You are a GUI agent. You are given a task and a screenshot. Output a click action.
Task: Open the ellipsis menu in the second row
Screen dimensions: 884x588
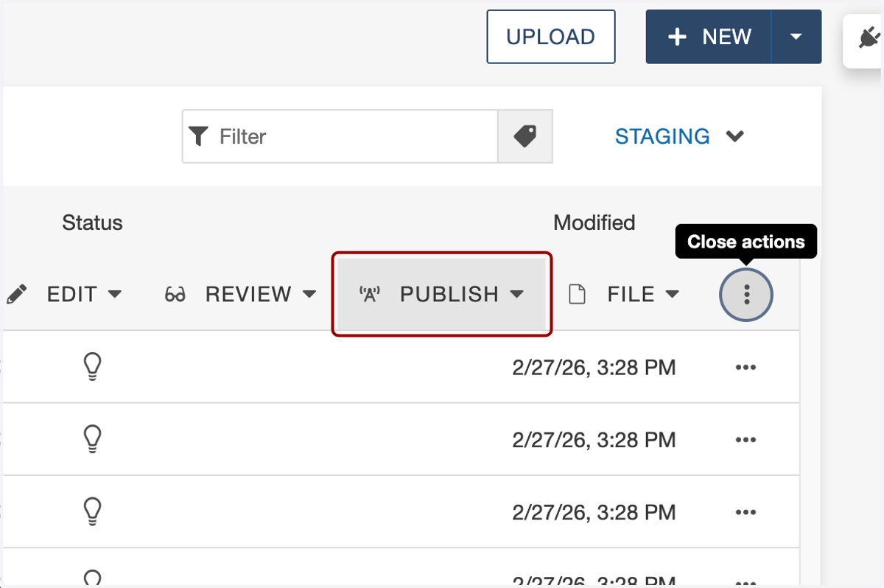pyautogui.click(x=746, y=440)
